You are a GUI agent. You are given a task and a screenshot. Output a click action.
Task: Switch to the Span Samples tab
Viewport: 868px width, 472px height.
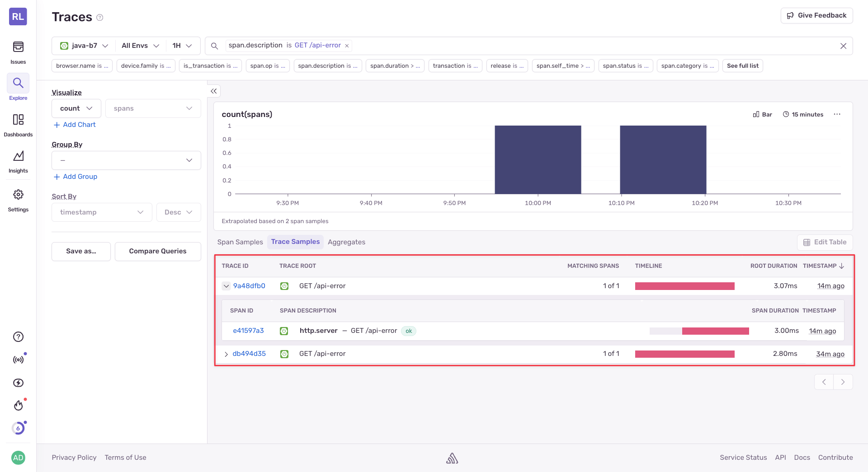click(x=240, y=242)
